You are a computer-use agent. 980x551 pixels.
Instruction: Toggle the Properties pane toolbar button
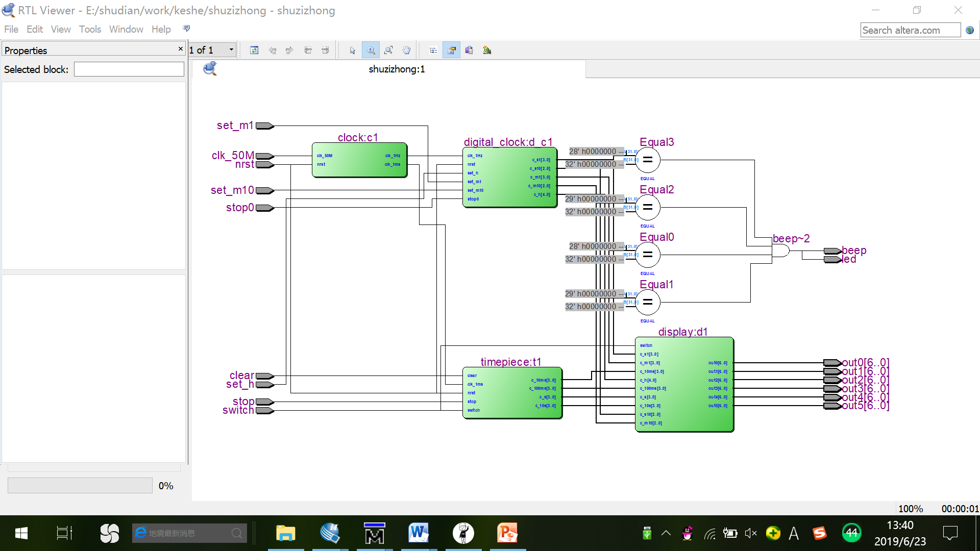click(451, 50)
